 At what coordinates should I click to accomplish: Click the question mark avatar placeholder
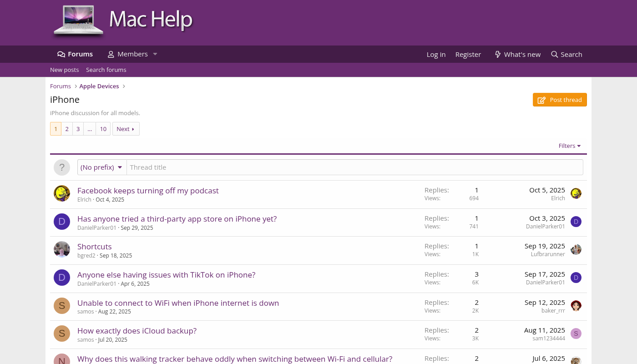coord(62,167)
